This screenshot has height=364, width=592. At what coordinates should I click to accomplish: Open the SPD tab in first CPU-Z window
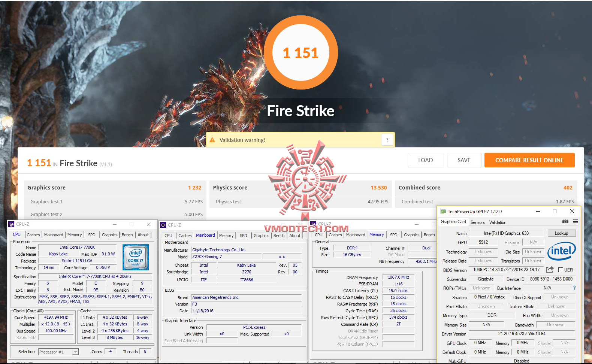[92, 235]
